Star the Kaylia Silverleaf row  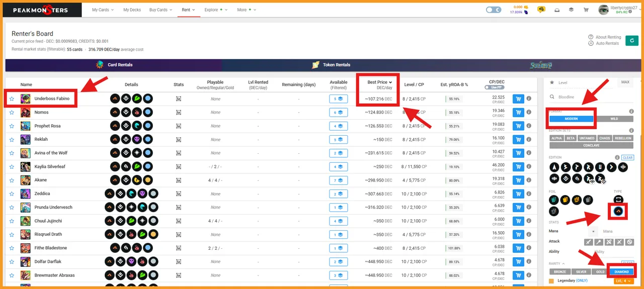(12, 167)
